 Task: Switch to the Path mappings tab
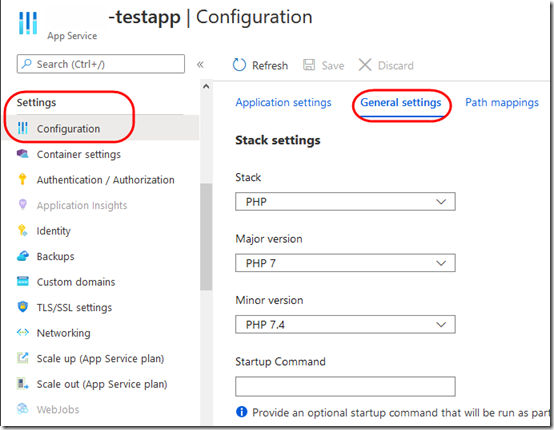point(502,102)
